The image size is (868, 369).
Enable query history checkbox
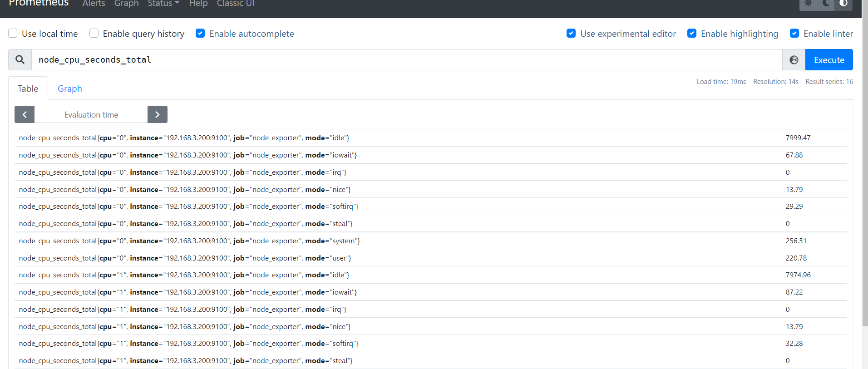click(x=94, y=33)
